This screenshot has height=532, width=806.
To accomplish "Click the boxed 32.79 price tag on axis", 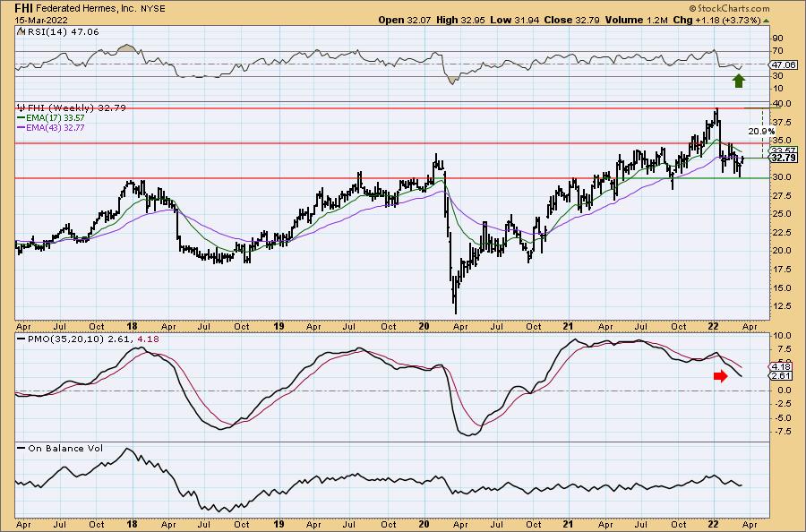I will tap(785, 158).
